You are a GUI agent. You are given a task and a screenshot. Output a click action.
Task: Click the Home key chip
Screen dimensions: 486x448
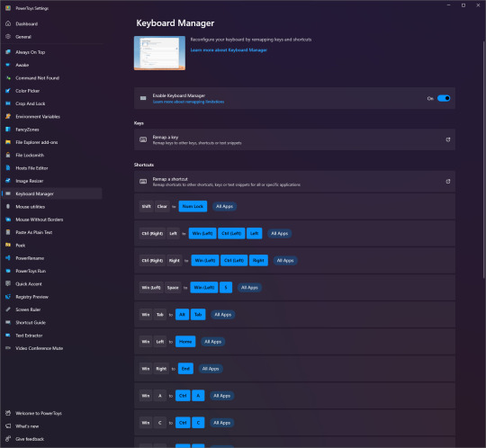pos(185,342)
